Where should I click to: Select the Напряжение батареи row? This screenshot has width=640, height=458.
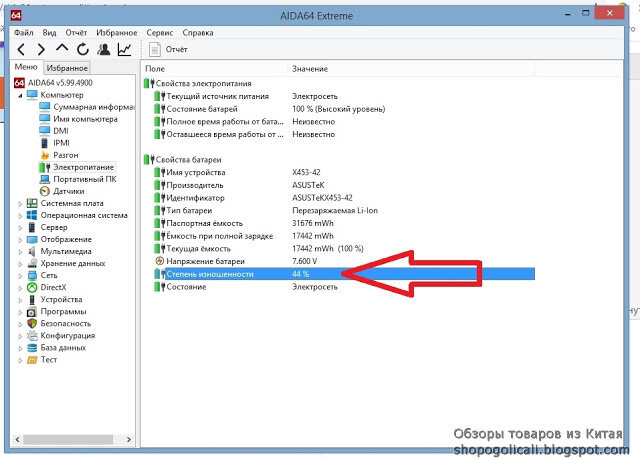click(x=344, y=261)
